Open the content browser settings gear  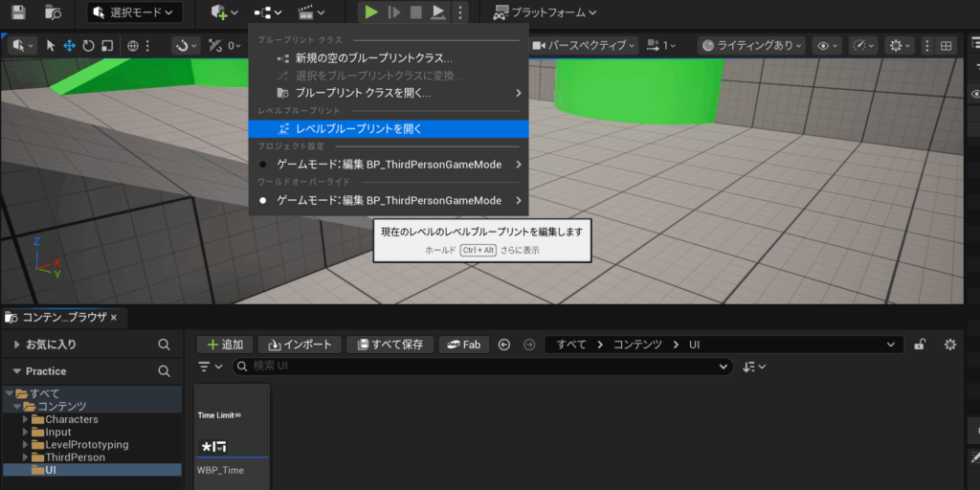click(949, 345)
